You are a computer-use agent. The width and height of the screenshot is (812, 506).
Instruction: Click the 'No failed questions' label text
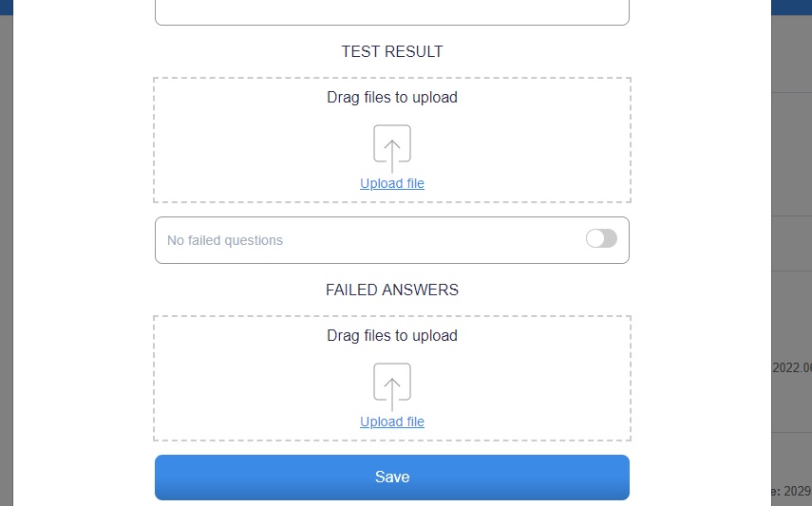(x=225, y=240)
